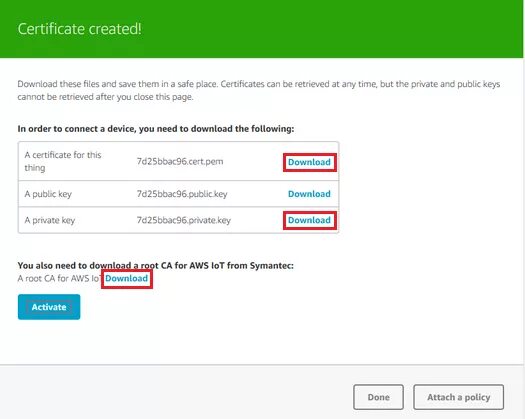This screenshot has width=525, height=419.
Task: Select the 7d25bbac96.private.key filename text
Action: (x=183, y=220)
